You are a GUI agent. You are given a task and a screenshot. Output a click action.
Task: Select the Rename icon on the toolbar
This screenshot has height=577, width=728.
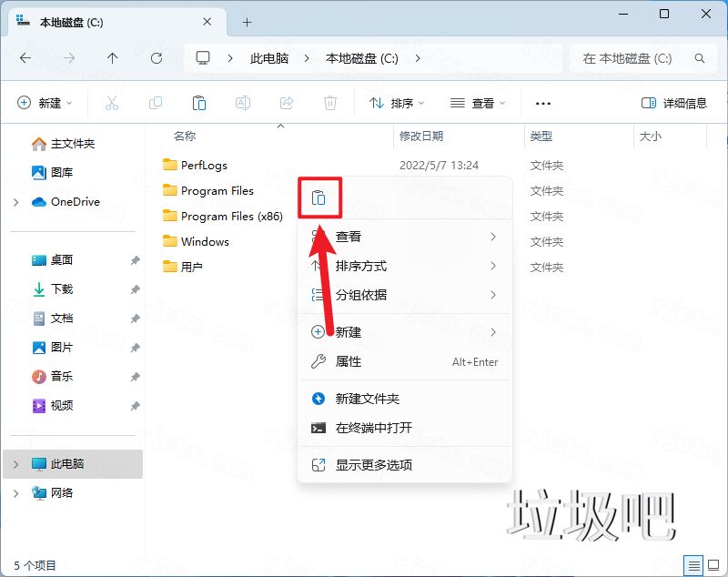[x=243, y=102]
